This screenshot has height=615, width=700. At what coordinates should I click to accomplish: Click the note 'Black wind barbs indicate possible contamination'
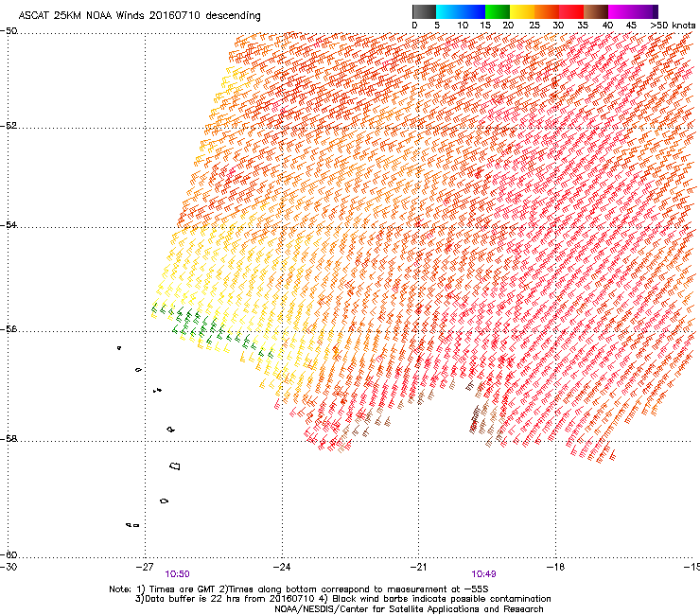coord(442,599)
